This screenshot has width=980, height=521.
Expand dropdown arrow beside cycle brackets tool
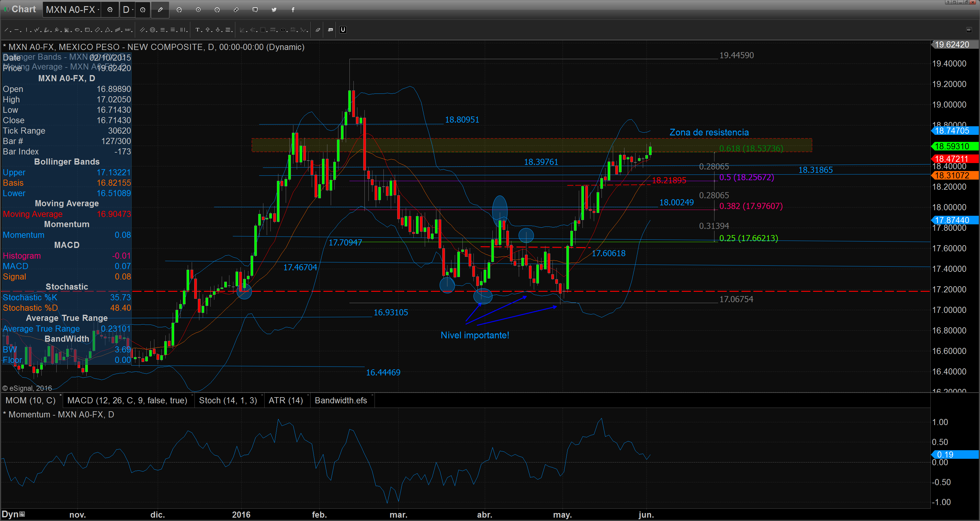[132, 32]
